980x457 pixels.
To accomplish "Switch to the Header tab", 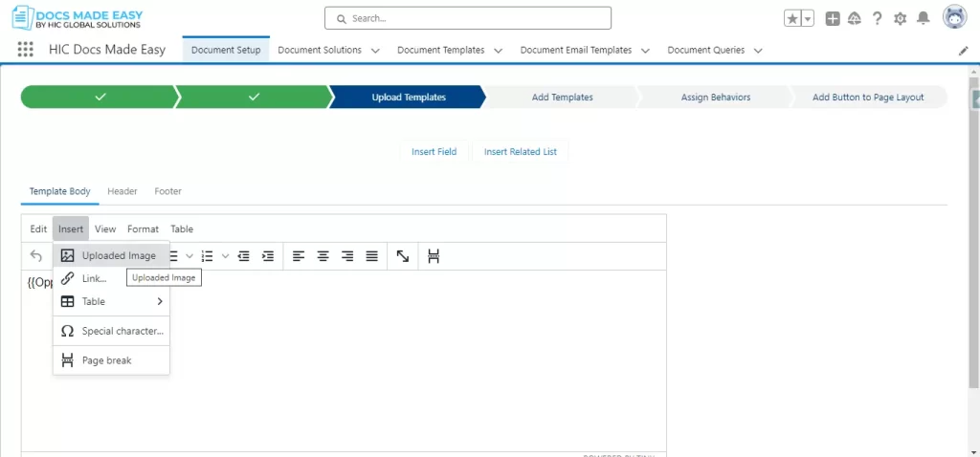I will click(x=122, y=191).
